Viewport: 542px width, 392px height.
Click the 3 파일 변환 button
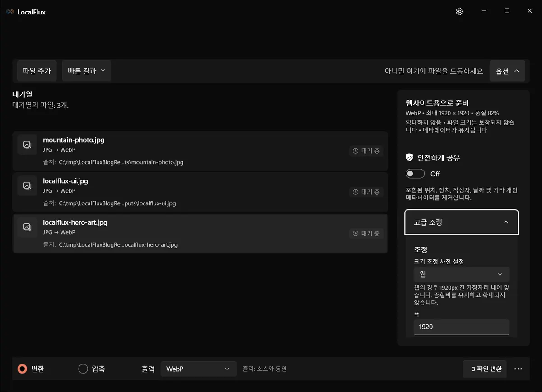(485, 369)
